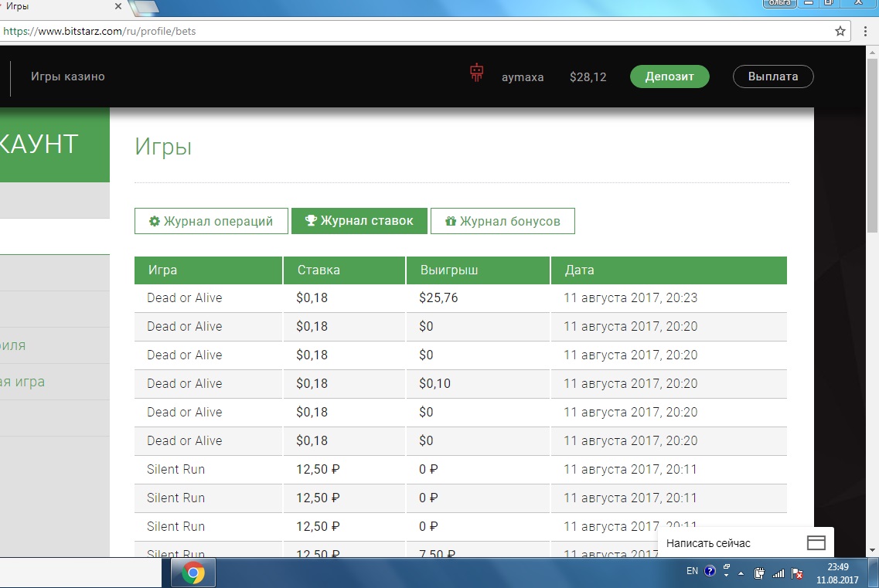Click the EN language indicator

pyautogui.click(x=693, y=571)
